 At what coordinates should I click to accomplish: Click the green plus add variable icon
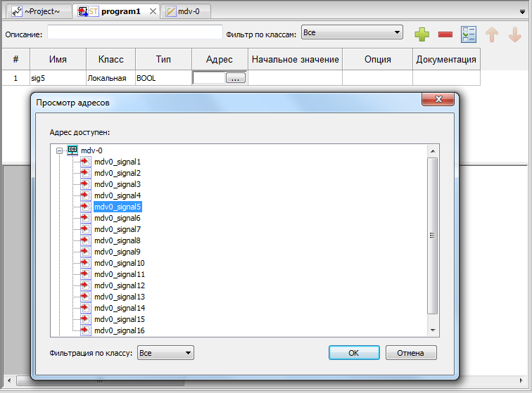[x=422, y=34]
